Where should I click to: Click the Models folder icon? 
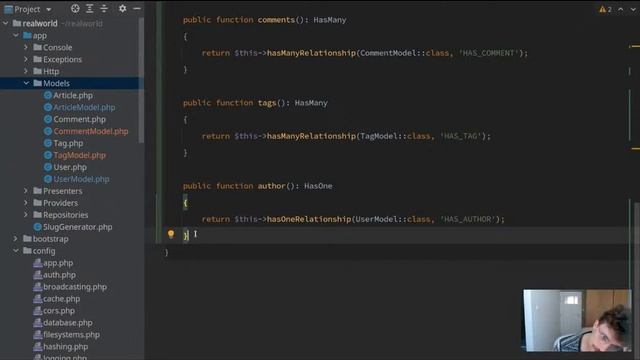[x=38, y=83]
